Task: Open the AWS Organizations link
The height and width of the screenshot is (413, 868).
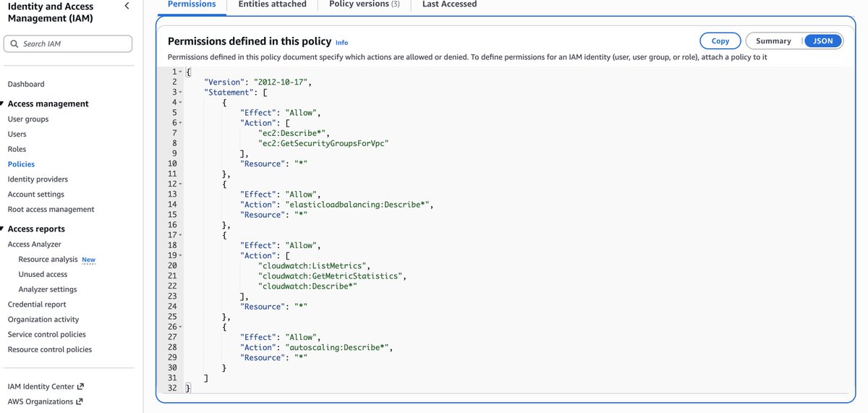Action: 41,401
